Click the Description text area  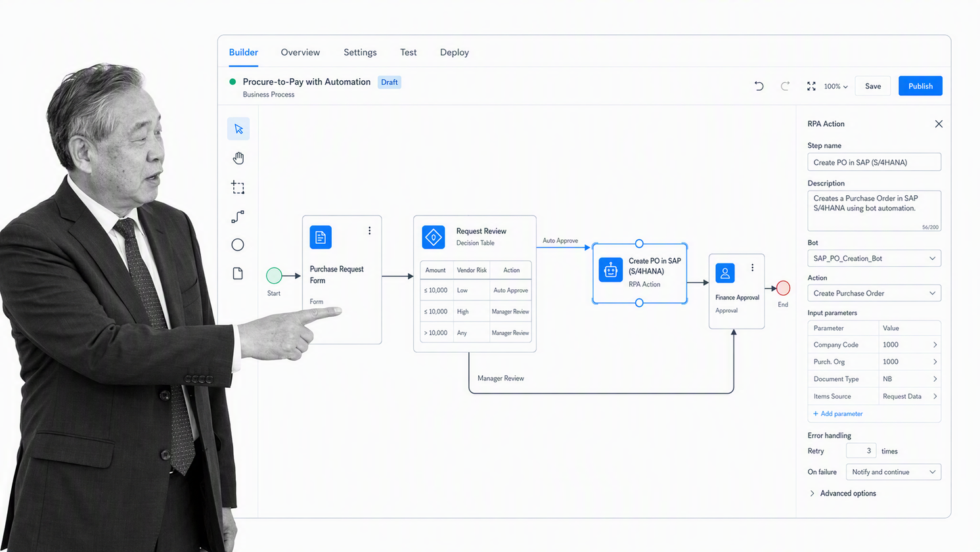(874, 211)
